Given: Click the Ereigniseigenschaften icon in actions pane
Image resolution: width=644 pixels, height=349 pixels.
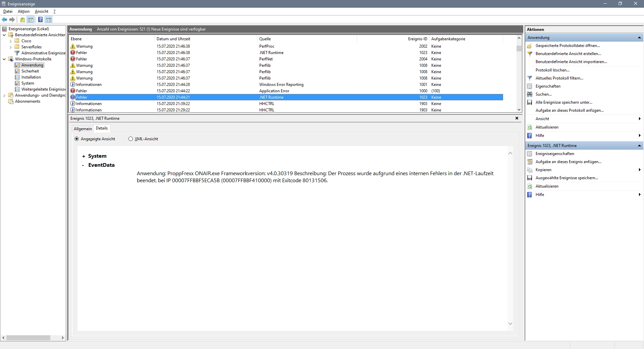Looking at the screenshot, I should [x=530, y=154].
